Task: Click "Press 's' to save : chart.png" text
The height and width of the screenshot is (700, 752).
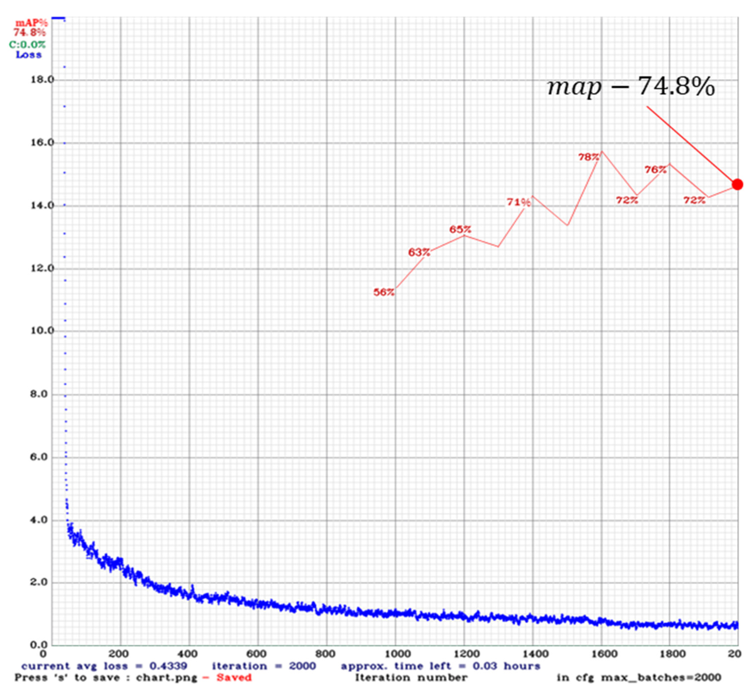Action: [x=106, y=677]
